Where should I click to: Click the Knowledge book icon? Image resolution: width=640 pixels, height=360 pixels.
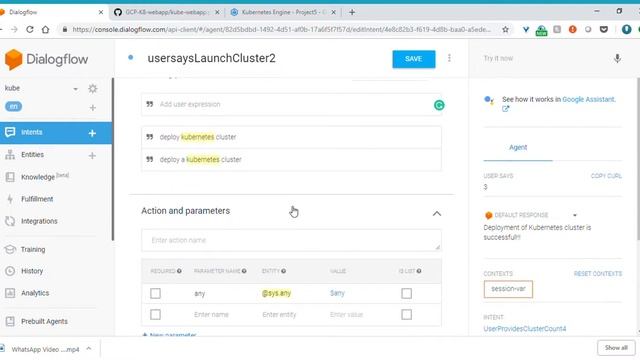(x=10, y=177)
